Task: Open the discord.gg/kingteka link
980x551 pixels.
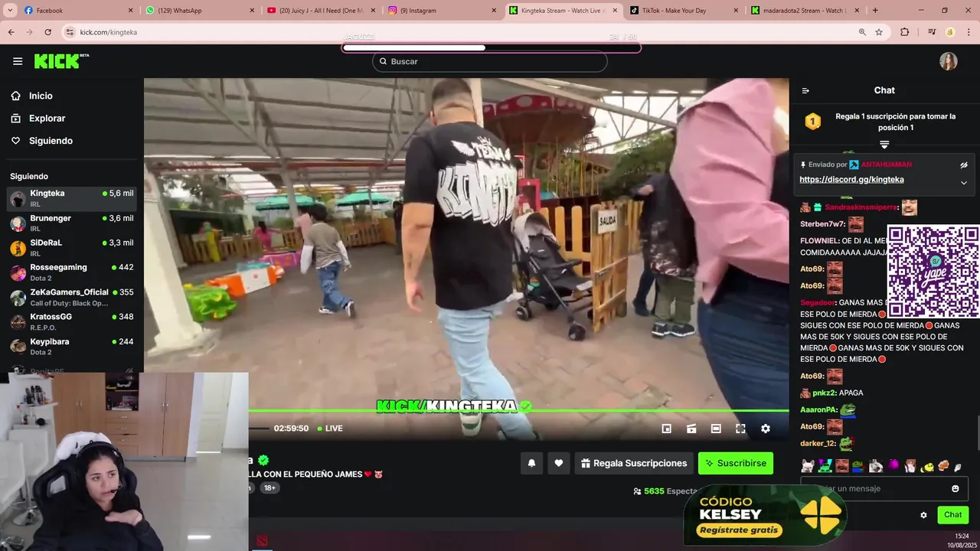Action: pyautogui.click(x=851, y=180)
